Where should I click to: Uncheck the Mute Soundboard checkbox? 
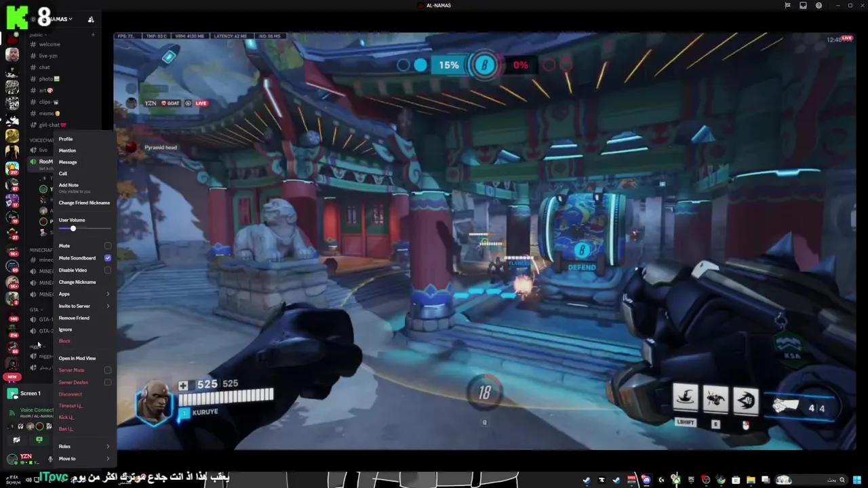tap(108, 258)
